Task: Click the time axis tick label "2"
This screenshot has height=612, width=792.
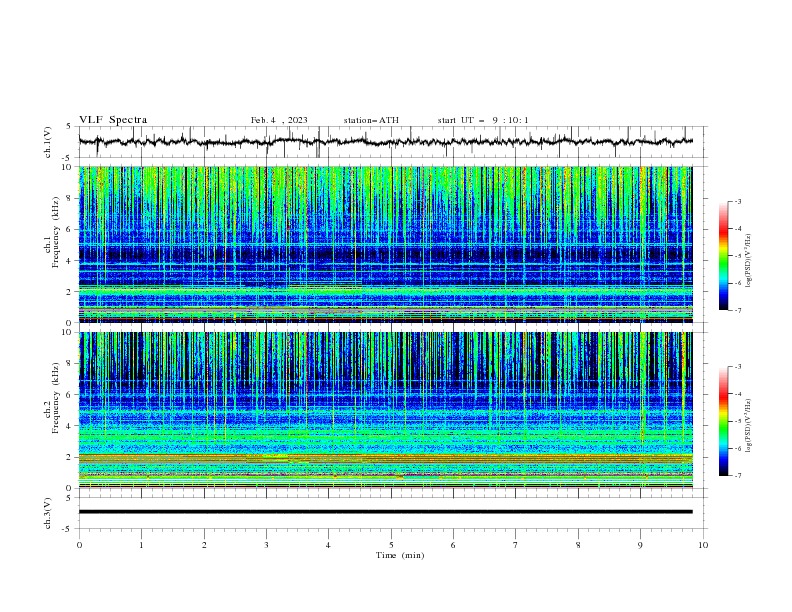Action: click(x=204, y=545)
